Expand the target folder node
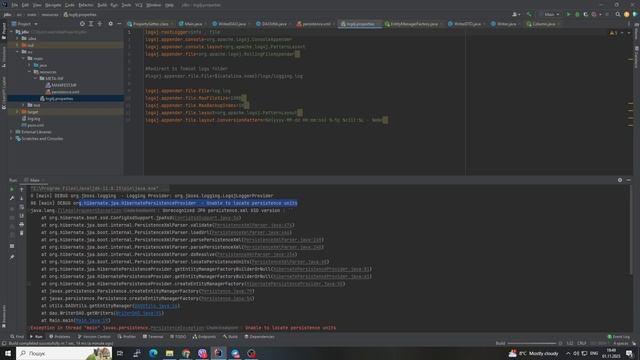This screenshot has width=640, height=360. click(18, 111)
